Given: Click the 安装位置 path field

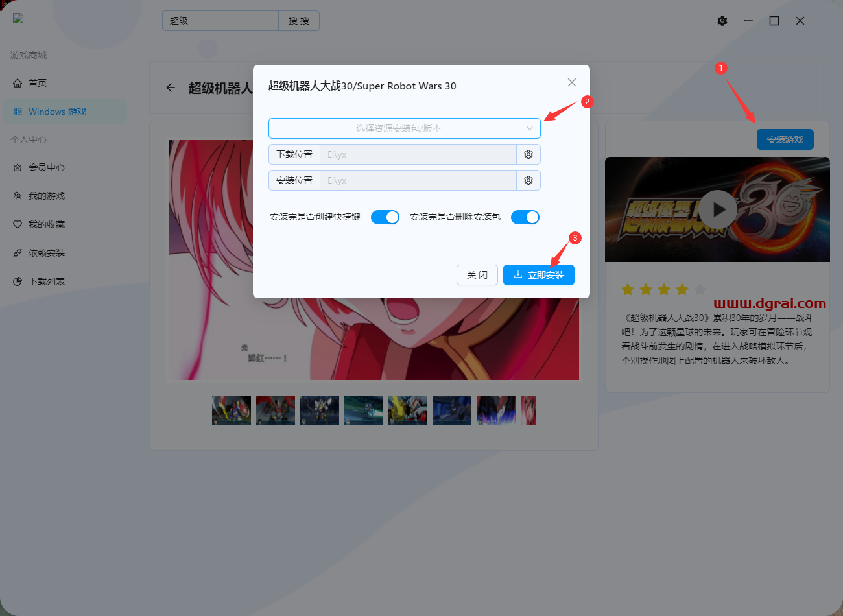Looking at the screenshot, I should point(418,180).
